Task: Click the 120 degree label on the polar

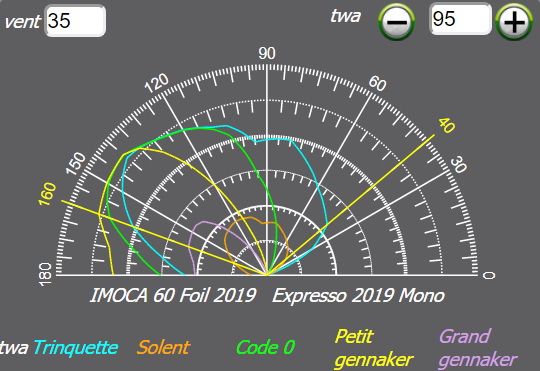Action: pyautogui.click(x=156, y=83)
